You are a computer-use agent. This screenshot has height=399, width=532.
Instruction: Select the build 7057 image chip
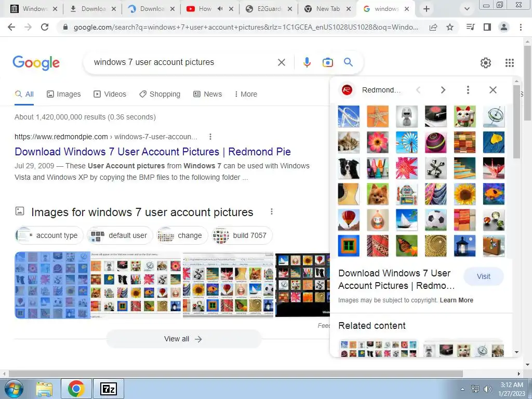pyautogui.click(x=242, y=235)
